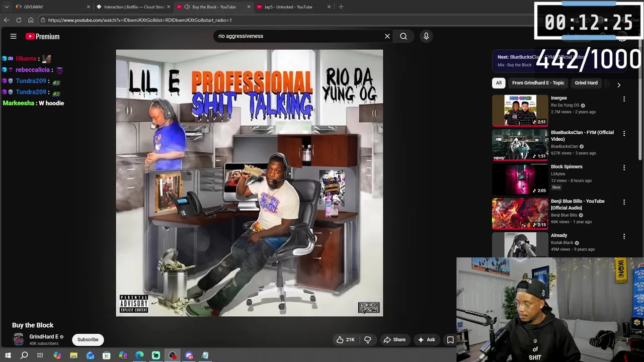The width and height of the screenshot is (644, 362).
Task: Open Windows taskbar search
Action: [24, 355]
